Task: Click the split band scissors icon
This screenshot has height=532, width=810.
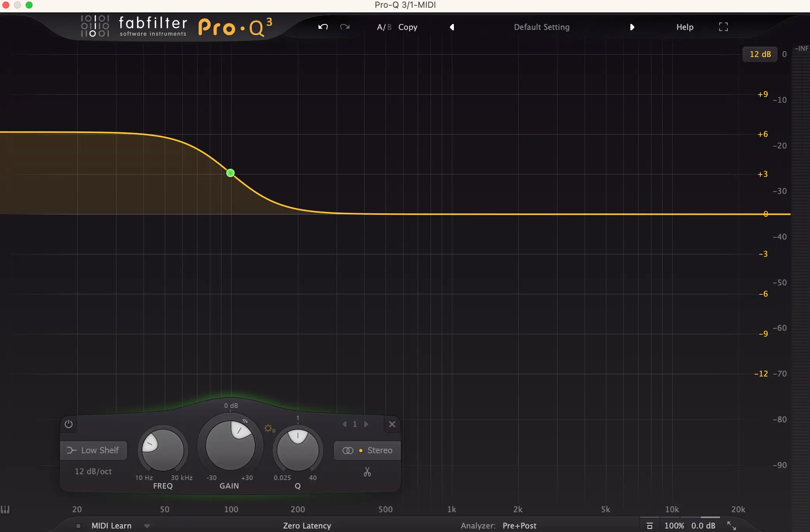Action: point(367,472)
